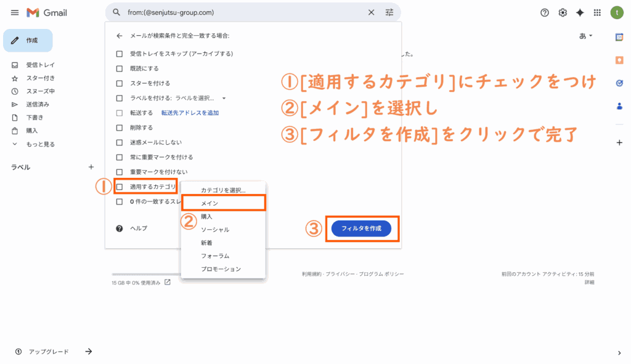This screenshot has height=364, width=631.
Task: Open the support help question icon
Action: [545, 13]
